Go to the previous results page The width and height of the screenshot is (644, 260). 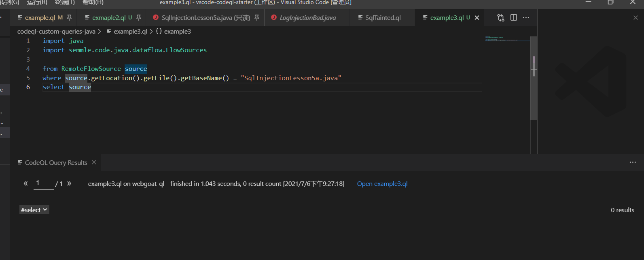[26, 183]
